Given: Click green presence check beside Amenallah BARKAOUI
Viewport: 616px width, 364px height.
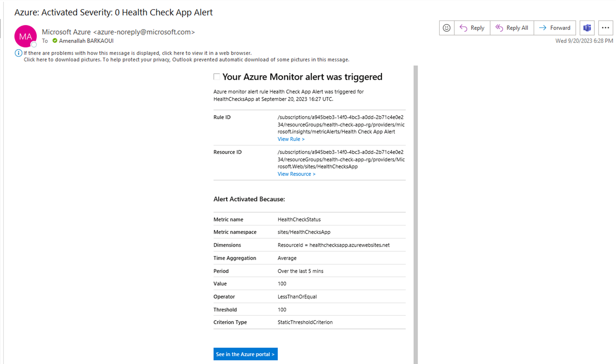Looking at the screenshot, I should pyautogui.click(x=55, y=41).
